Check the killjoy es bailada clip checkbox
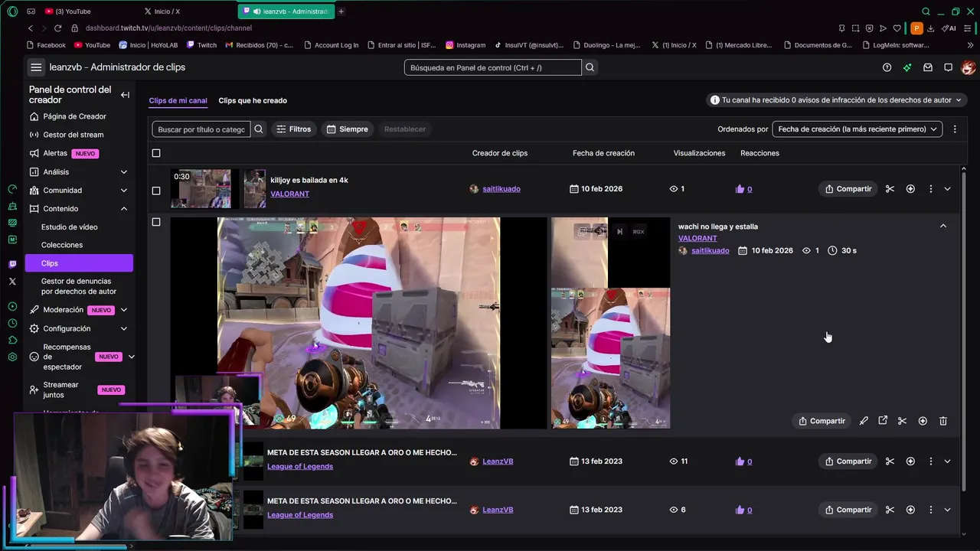Screen dimensions: 980x551 [156, 191]
